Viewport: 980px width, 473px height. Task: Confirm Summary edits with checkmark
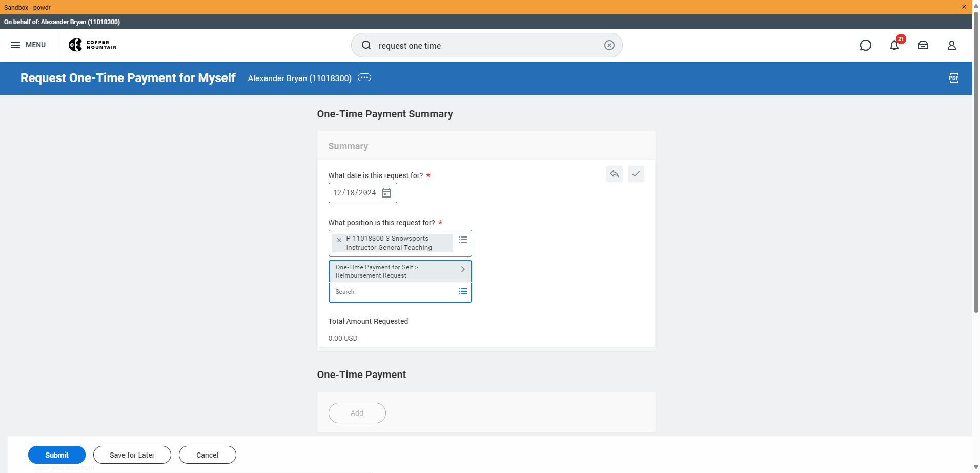636,174
